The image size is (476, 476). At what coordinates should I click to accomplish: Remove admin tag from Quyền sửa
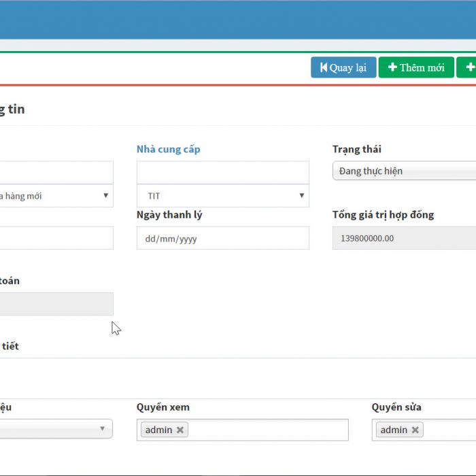click(x=415, y=430)
